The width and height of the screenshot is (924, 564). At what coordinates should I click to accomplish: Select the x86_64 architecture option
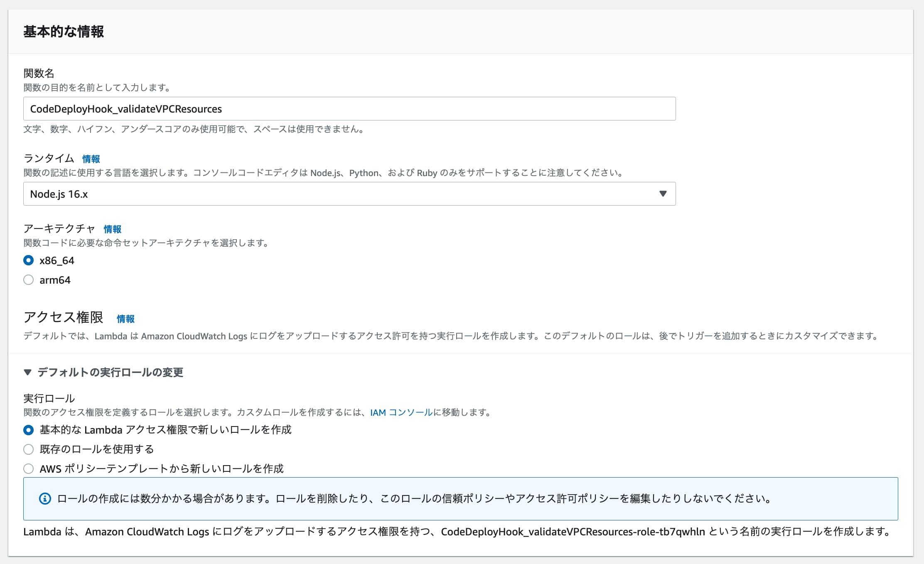[x=28, y=260]
